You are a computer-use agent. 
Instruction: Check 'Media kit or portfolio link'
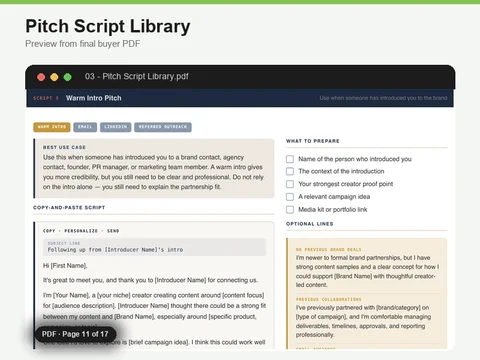pos(290,210)
